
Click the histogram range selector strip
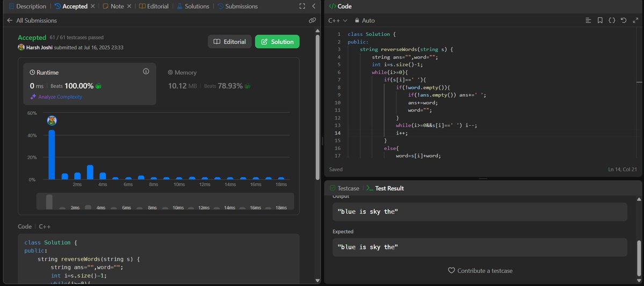(x=165, y=202)
